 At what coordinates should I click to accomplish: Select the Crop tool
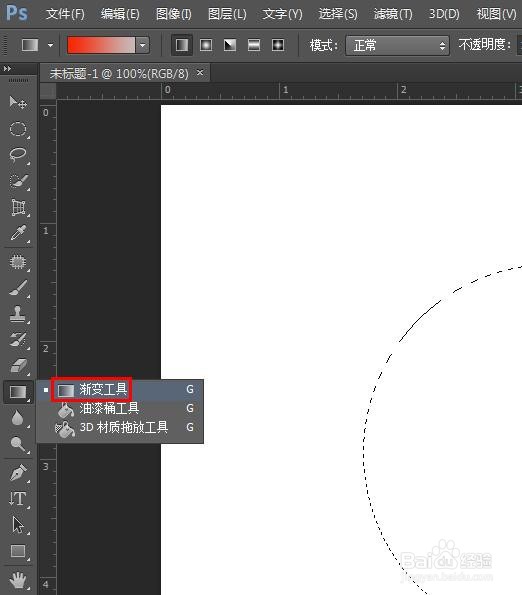point(18,208)
